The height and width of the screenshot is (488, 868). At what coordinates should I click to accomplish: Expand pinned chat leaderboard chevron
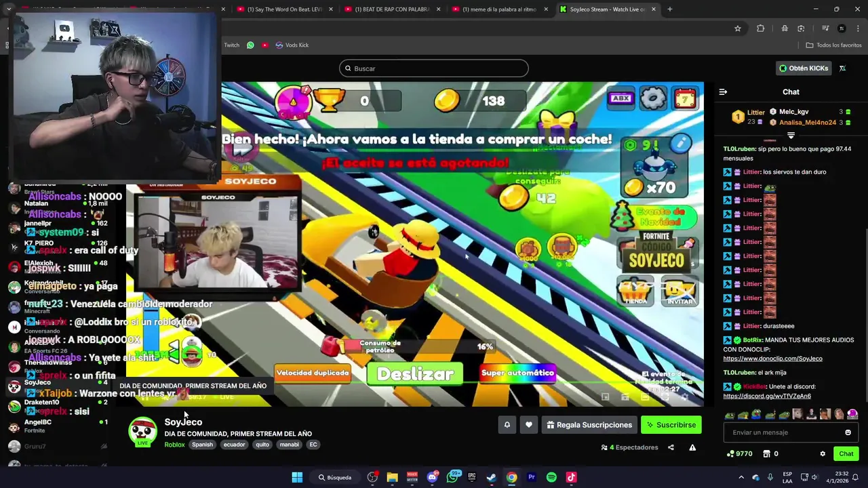[791, 135]
